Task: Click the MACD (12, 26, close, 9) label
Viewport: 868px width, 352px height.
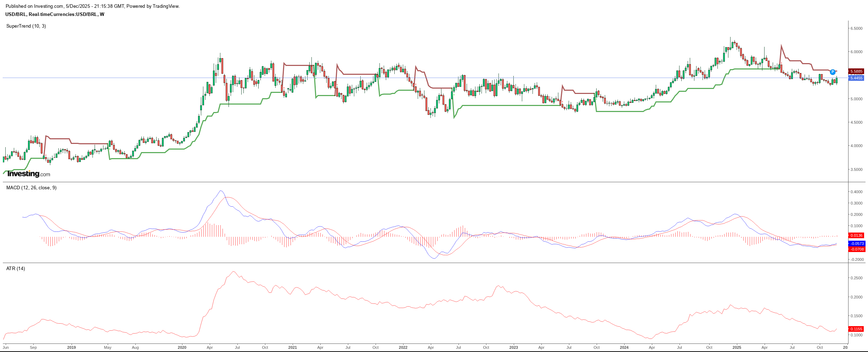Action: tap(31, 188)
